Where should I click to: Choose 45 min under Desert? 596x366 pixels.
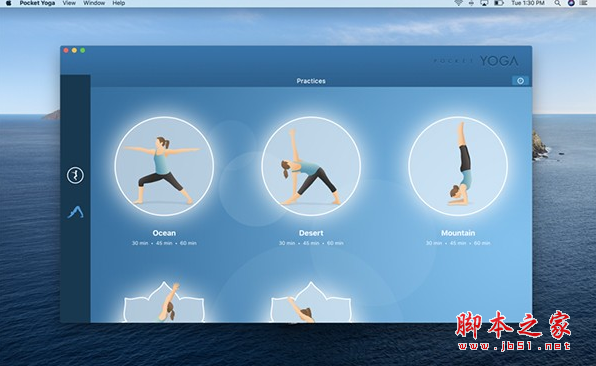311,243
